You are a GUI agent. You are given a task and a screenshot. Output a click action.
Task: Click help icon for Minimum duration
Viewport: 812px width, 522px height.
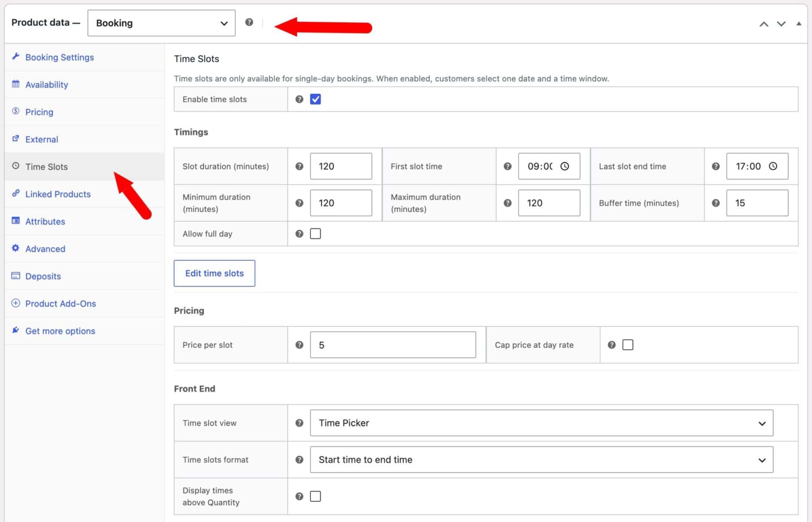[299, 203]
